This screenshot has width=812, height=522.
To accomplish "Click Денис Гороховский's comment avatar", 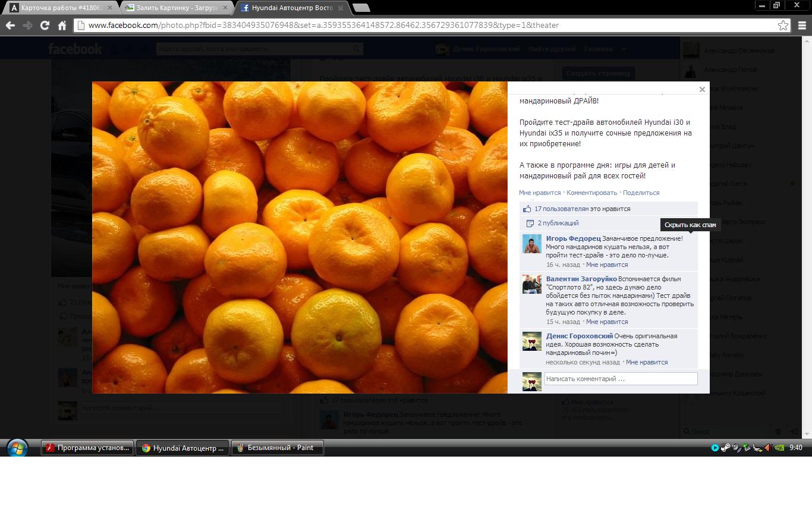I will click(532, 341).
